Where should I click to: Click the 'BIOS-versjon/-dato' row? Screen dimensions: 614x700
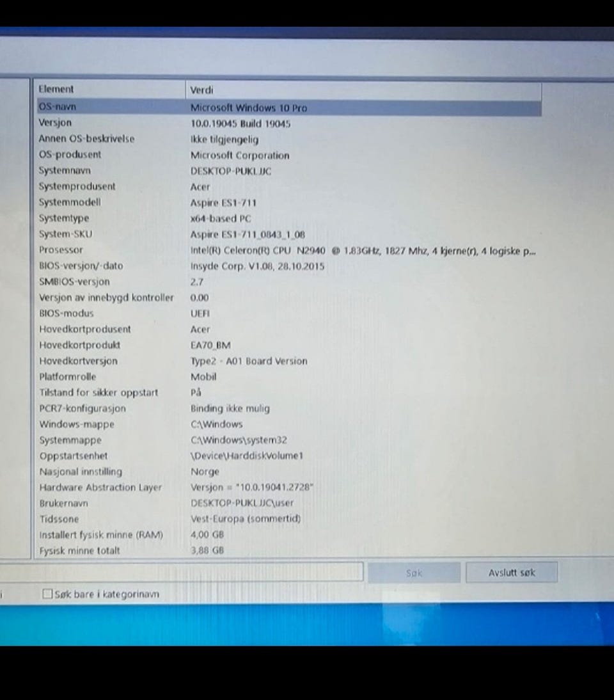pos(289,266)
